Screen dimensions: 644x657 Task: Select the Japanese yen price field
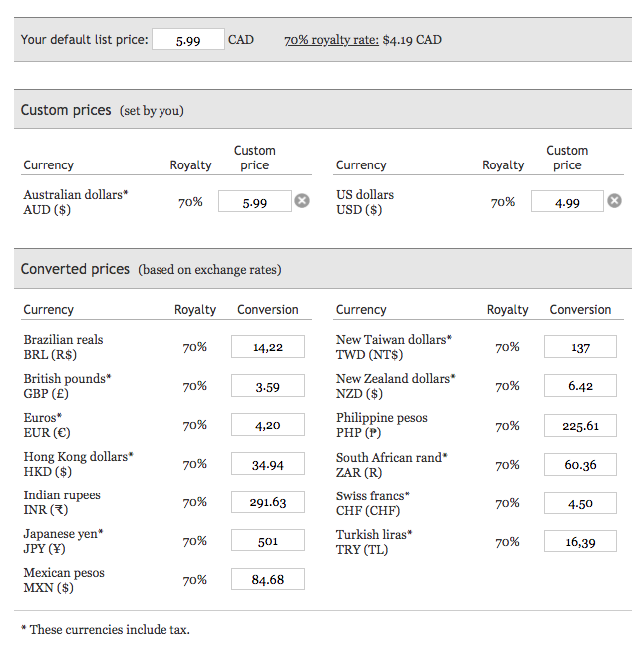pyautogui.click(x=267, y=541)
